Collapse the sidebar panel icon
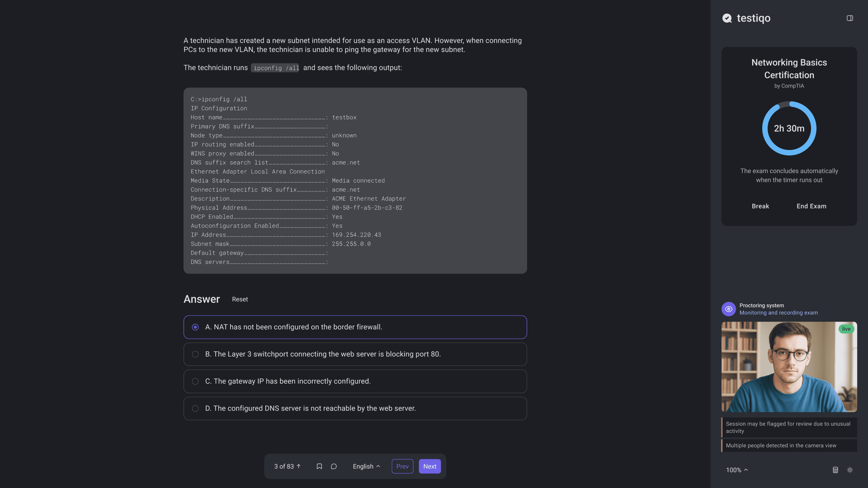868x488 pixels. pyautogui.click(x=849, y=18)
